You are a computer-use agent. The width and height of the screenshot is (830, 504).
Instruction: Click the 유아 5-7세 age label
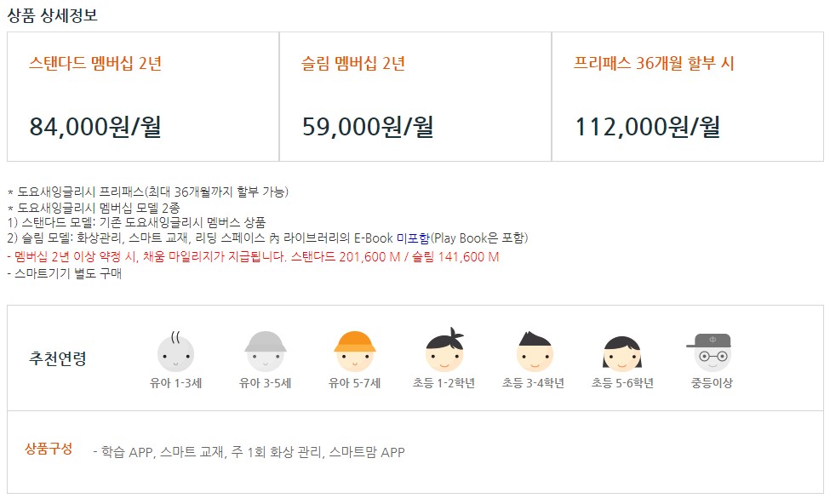click(x=355, y=383)
